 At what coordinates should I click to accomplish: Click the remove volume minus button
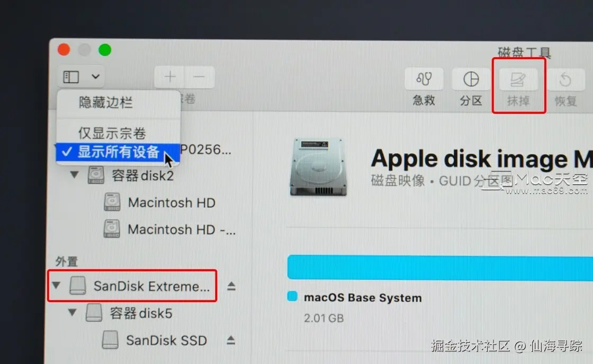(199, 77)
